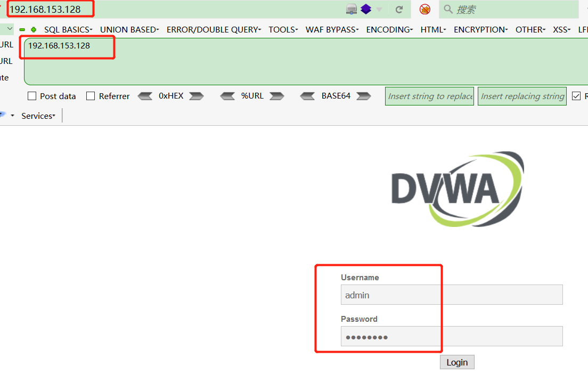Click the HackBar URL text area
The width and height of the screenshot is (588, 382).
tap(307, 62)
